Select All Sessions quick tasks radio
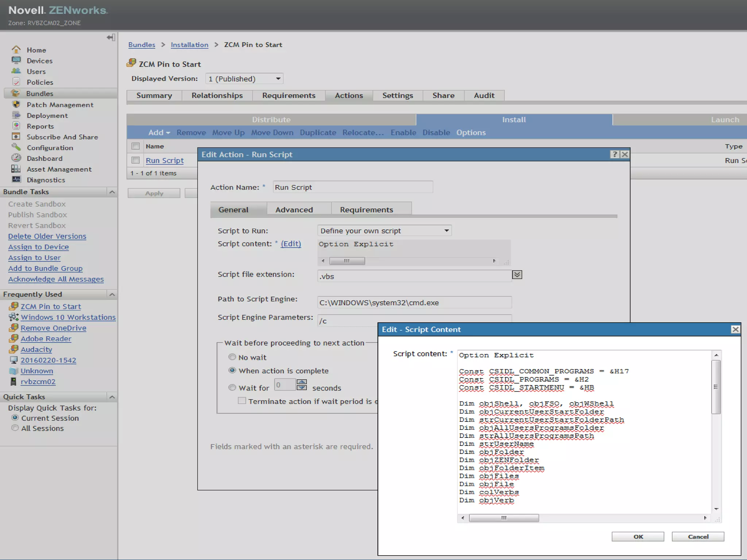Image resolution: width=747 pixels, height=560 pixels. click(x=15, y=428)
